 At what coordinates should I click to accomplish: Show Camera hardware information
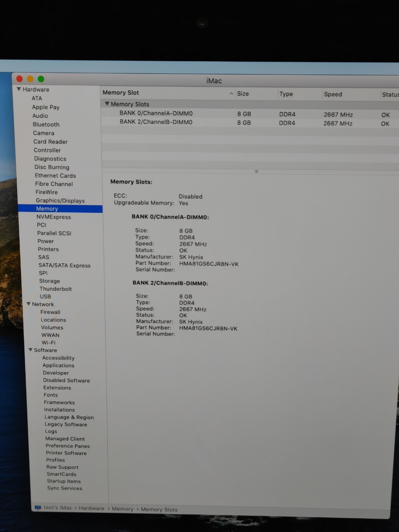pyautogui.click(x=44, y=133)
